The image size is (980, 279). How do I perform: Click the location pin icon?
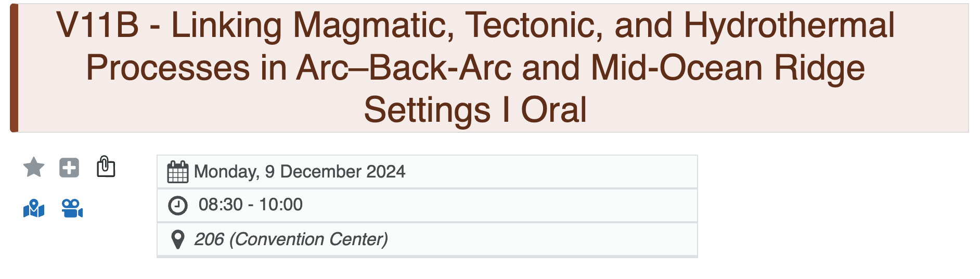tap(177, 239)
